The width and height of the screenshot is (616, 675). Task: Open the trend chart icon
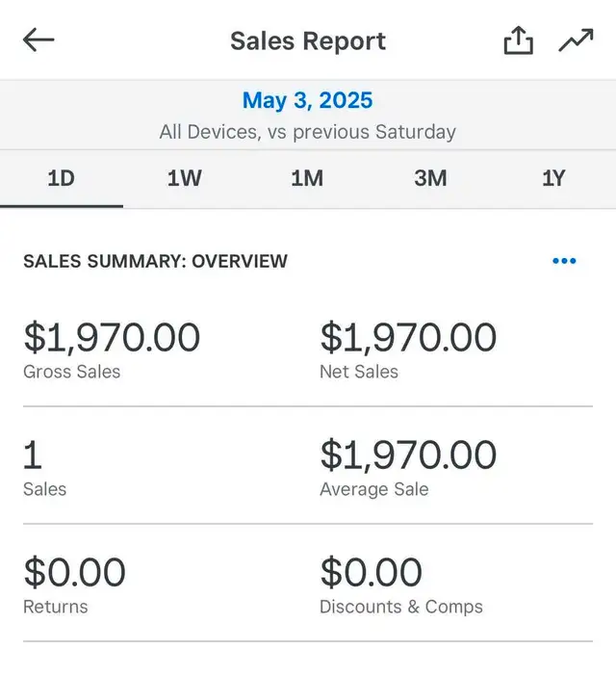(x=576, y=40)
